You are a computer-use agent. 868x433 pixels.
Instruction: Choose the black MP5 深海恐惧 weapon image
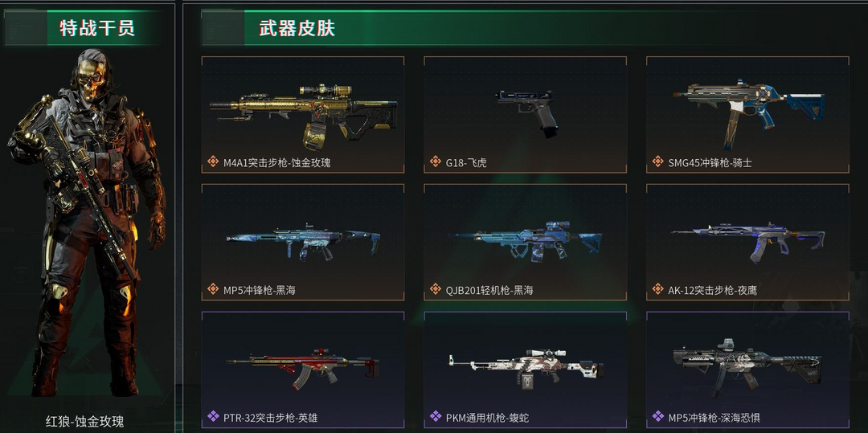coord(748,368)
